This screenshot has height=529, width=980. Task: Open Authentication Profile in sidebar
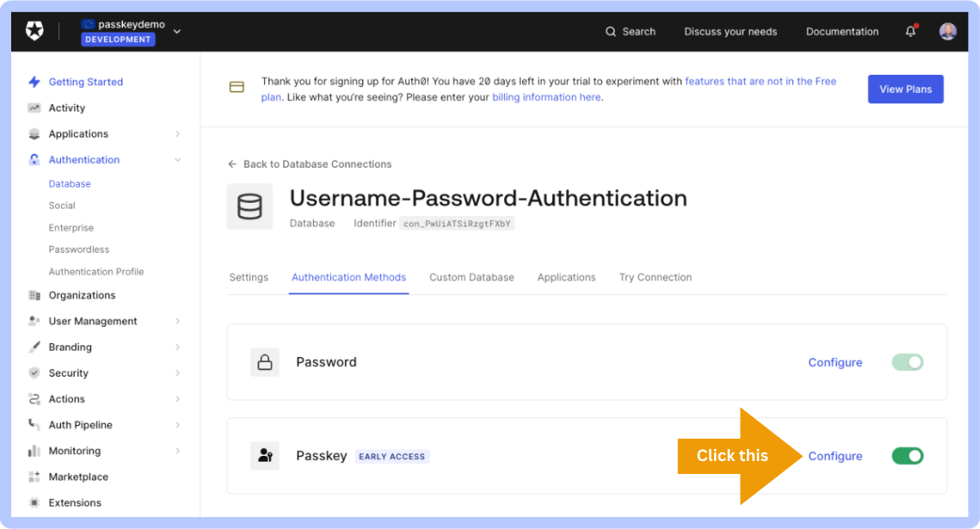pyautogui.click(x=96, y=272)
